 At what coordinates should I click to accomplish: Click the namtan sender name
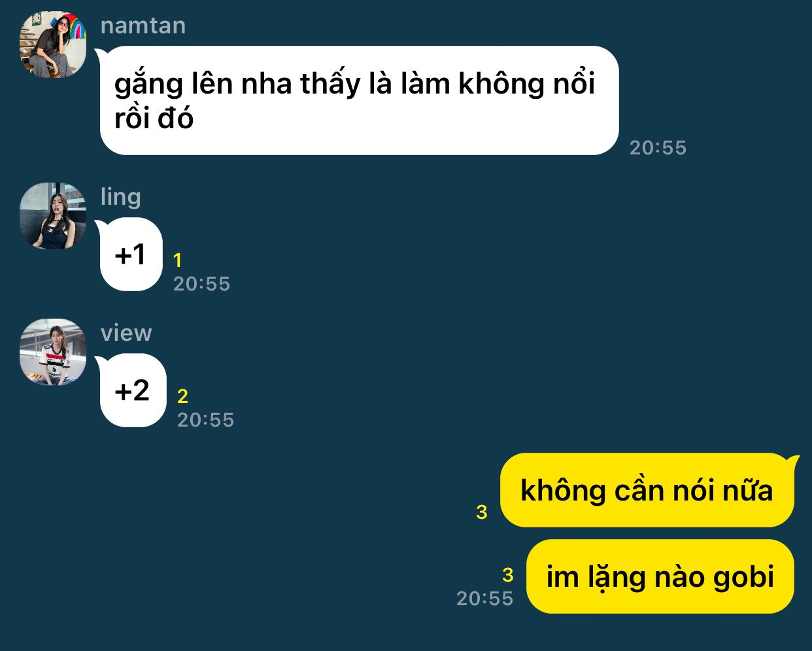point(143,26)
